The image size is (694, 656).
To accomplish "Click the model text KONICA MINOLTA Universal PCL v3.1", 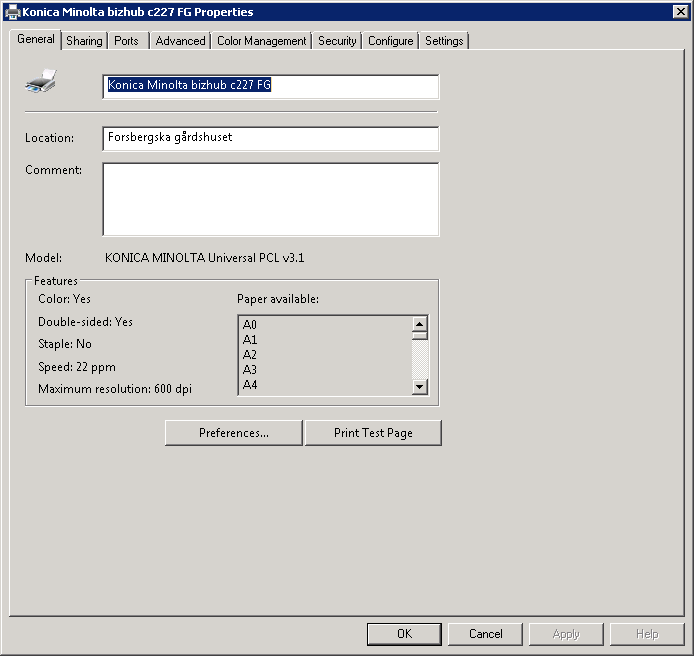I will pyautogui.click(x=204, y=258).
